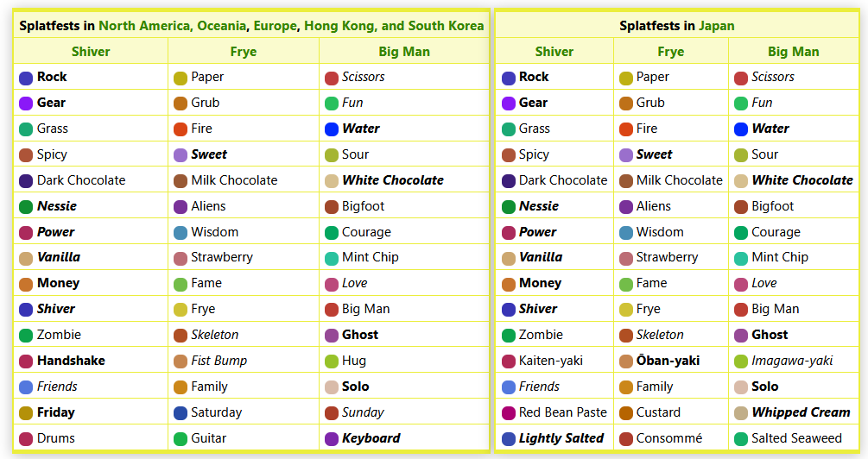The image size is (868, 459).
Task: Click the Ōban-yaki team cell
Action: [668, 361]
